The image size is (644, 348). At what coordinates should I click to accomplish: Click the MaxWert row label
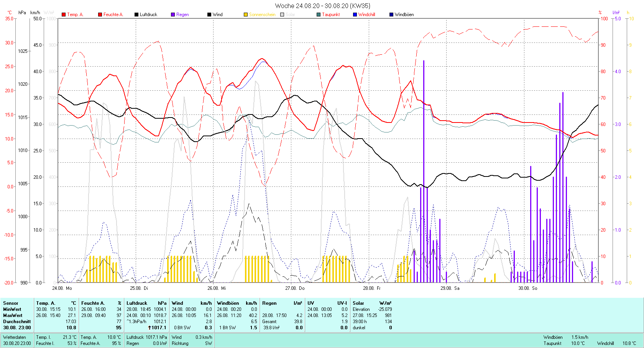pos(13,315)
